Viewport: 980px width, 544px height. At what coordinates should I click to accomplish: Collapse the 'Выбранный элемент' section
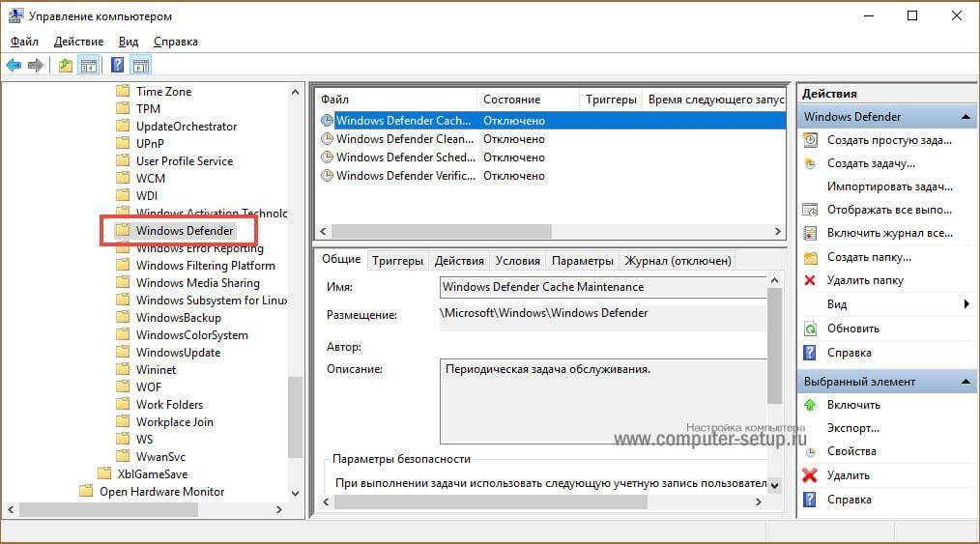(x=966, y=382)
